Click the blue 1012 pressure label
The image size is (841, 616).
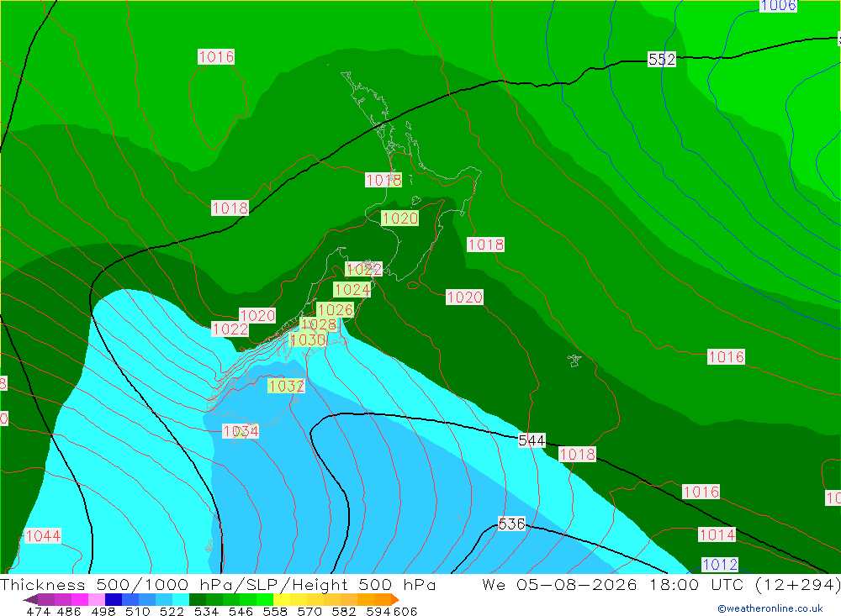pyautogui.click(x=720, y=564)
